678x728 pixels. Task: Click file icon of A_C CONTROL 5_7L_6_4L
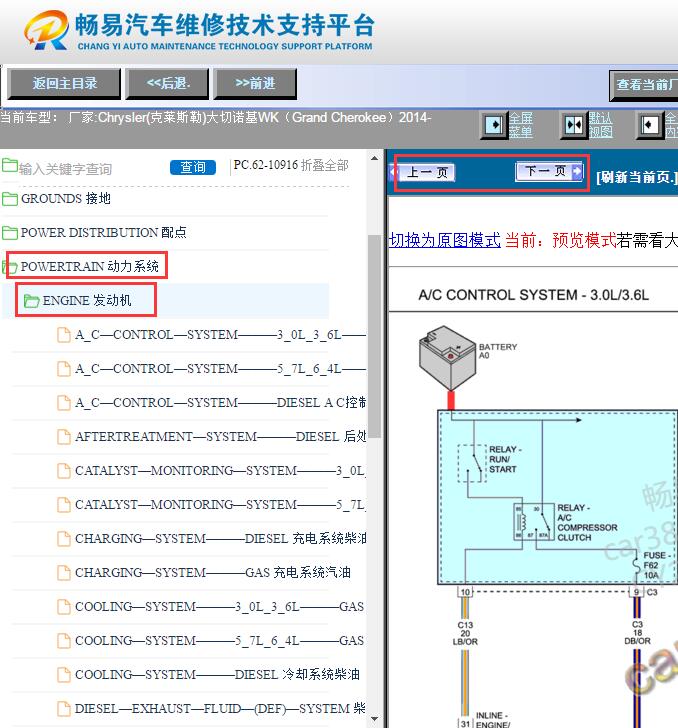[64, 369]
